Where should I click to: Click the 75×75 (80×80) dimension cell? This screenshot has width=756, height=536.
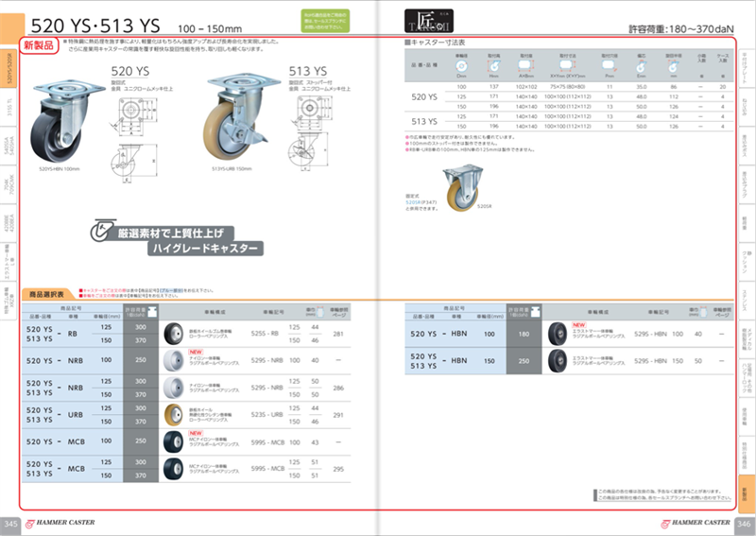[568, 87]
